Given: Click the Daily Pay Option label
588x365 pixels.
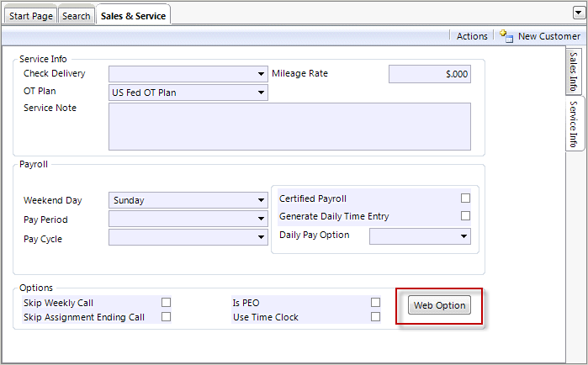Looking at the screenshot, I should pyautogui.click(x=315, y=235).
